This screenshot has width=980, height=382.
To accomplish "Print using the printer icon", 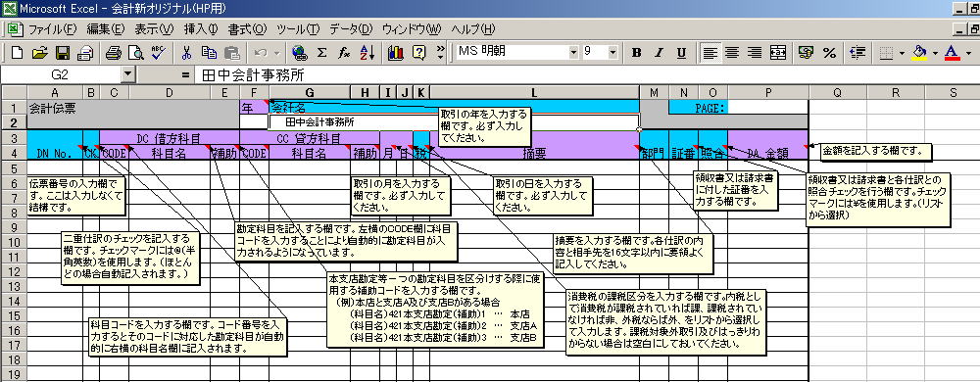I will coord(113,53).
